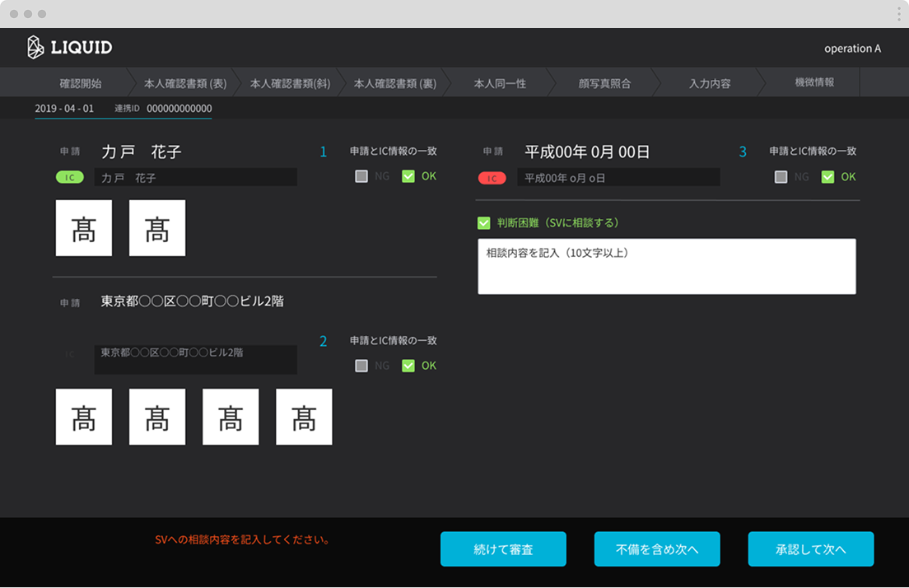Click the 承認して次へ button

click(x=810, y=548)
